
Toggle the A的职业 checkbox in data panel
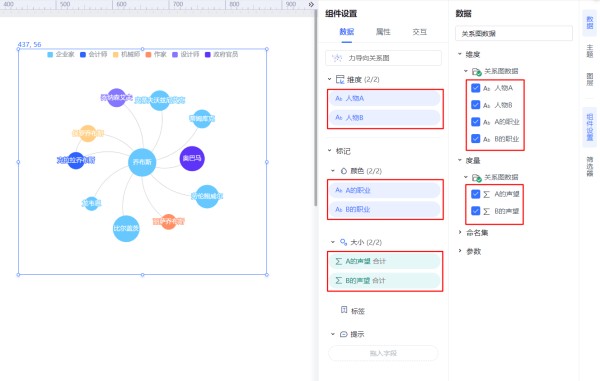click(x=476, y=122)
